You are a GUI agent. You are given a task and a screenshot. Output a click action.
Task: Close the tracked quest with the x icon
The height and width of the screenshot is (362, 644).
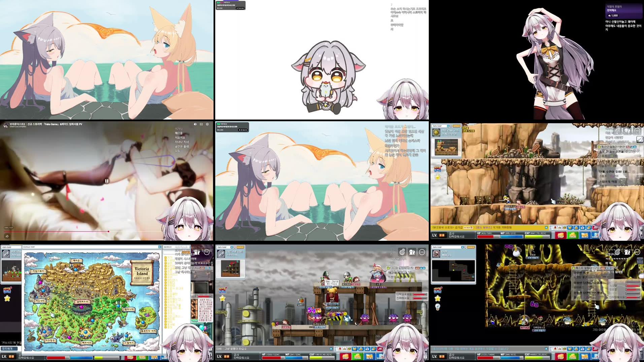[634, 172]
